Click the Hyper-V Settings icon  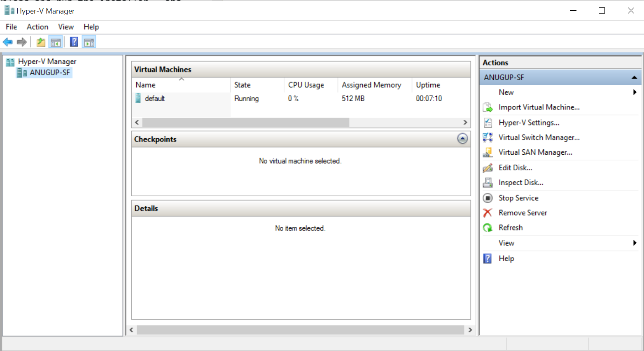click(x=488, y=123)
